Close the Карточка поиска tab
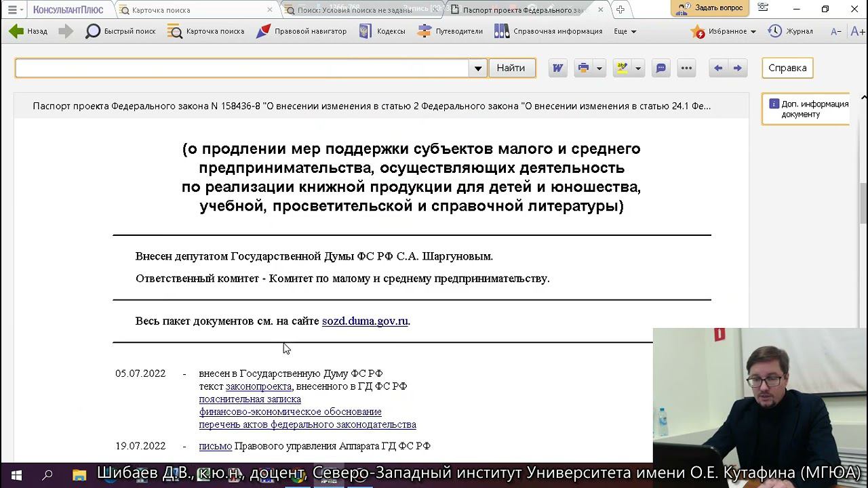This screenshot has height=488, width=868. [x=270, y=9]
